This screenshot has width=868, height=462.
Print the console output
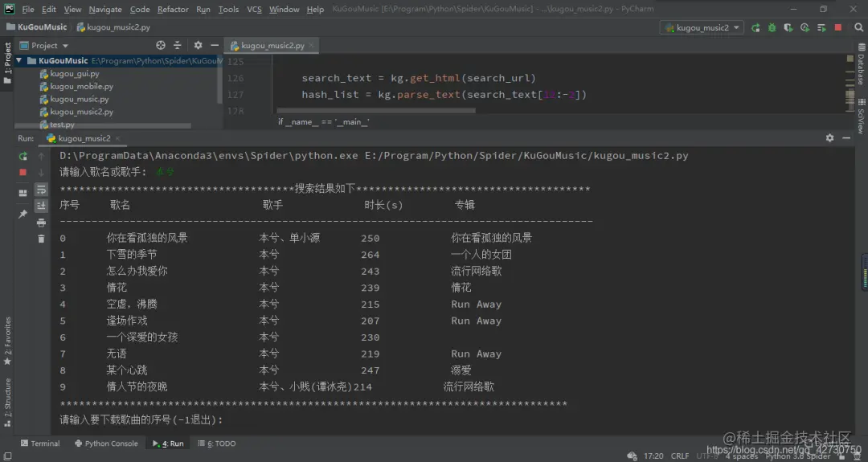pyautogui.click(x=41, y=223)
